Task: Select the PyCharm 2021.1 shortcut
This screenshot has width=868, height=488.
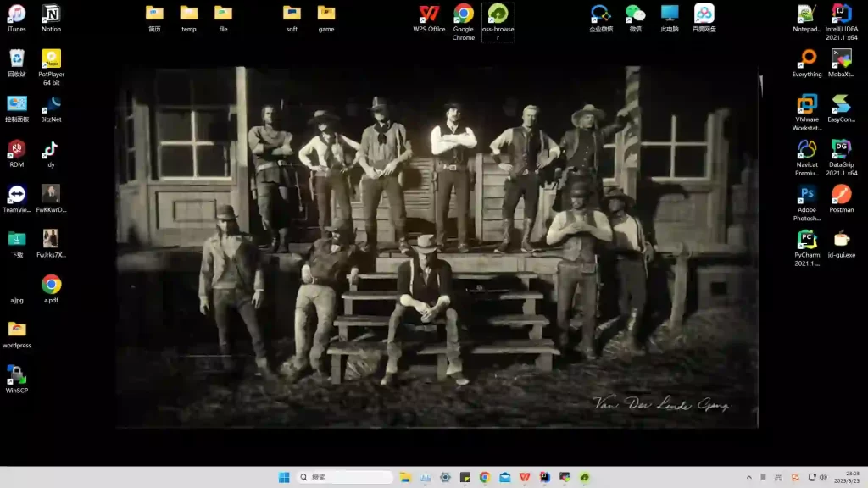Action: [x=807, y=249]
